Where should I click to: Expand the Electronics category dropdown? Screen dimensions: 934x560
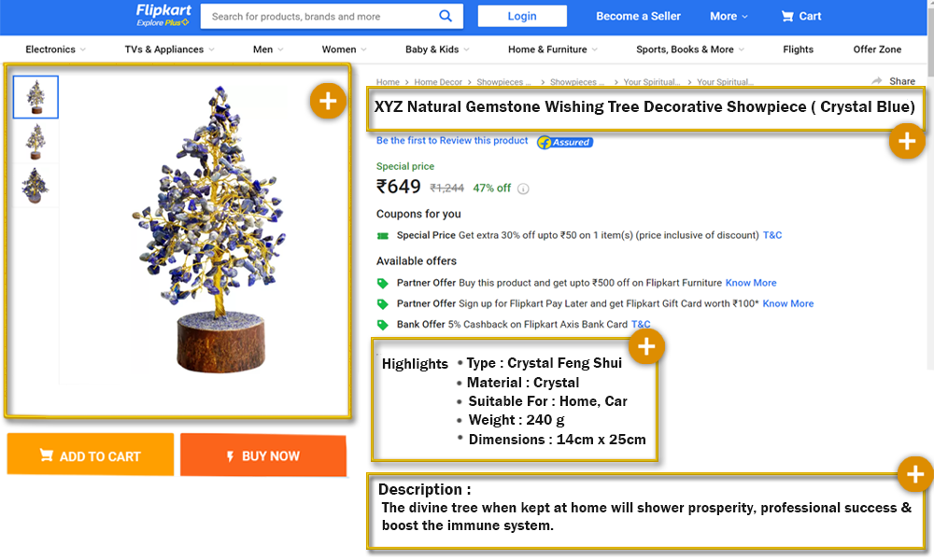point(55,49)
